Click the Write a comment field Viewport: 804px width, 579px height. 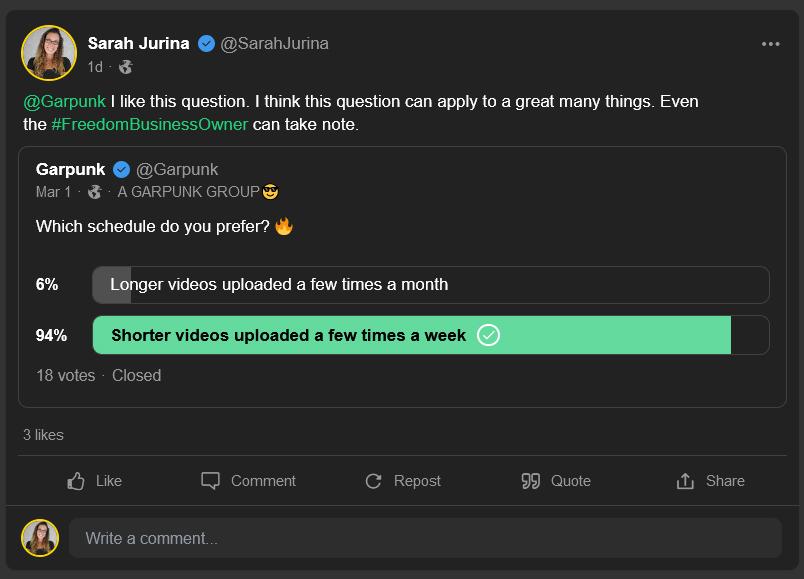pyautogui.click(x=425, y=538)
